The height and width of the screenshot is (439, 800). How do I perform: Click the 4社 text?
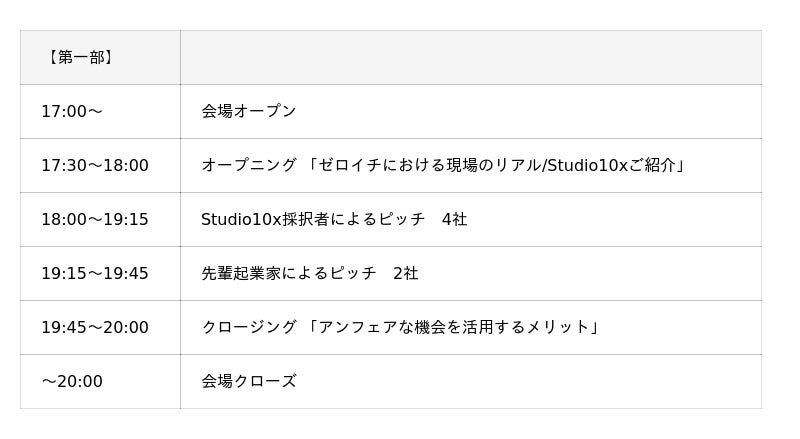click(x=454, y=219)
